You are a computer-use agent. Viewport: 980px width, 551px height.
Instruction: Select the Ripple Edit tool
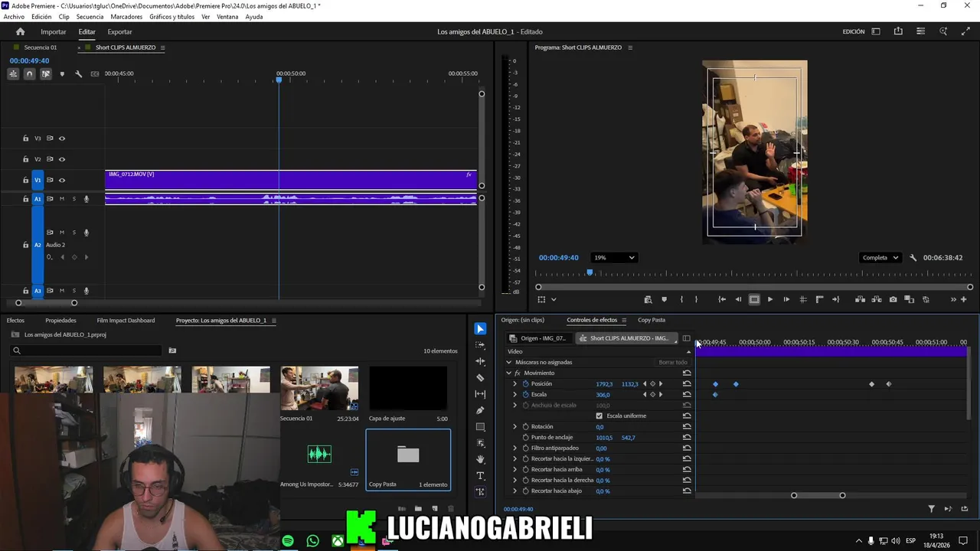480,361
